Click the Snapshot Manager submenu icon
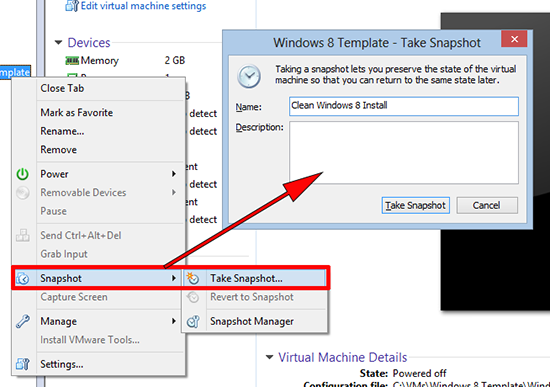550x387 pixels. point(193,321)
